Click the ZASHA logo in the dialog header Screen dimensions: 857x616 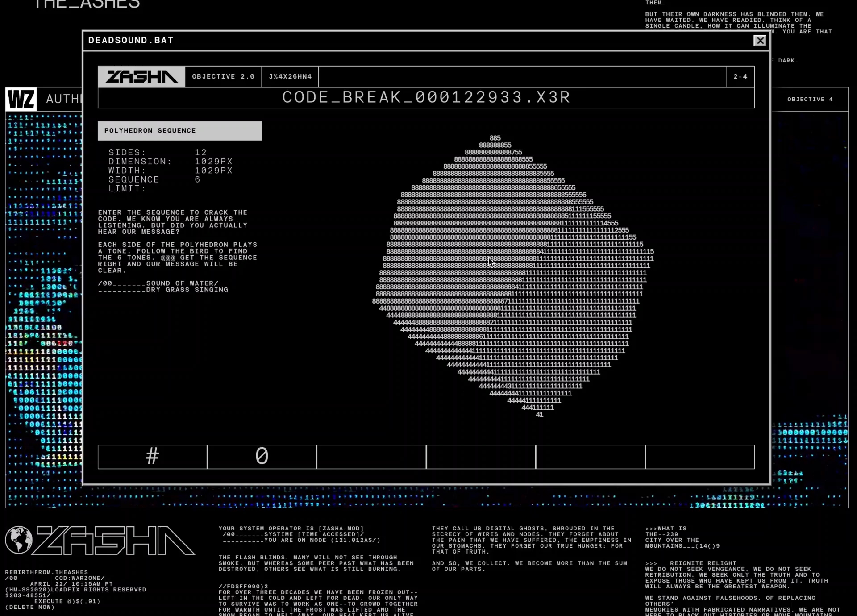141,77
